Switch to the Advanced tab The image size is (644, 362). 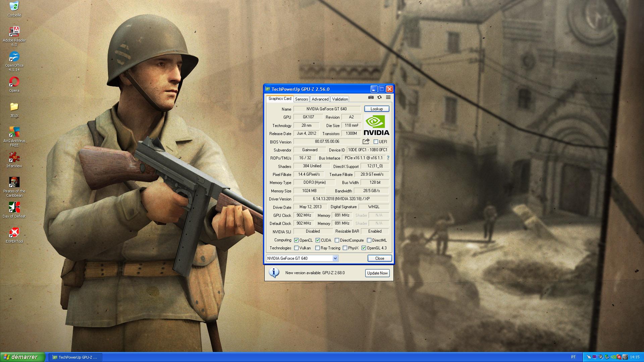pyautogui.click(x=320, y=99)
